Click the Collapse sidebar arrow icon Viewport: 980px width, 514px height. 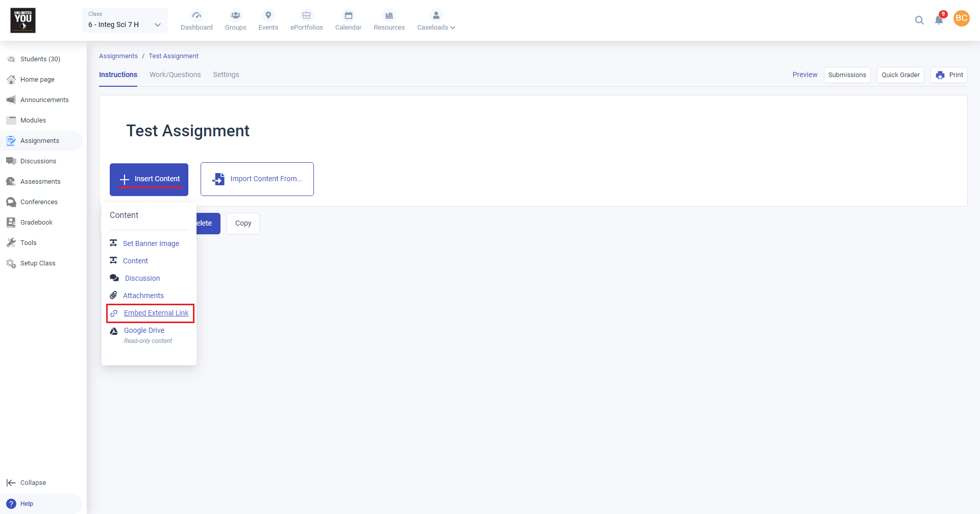11,483
